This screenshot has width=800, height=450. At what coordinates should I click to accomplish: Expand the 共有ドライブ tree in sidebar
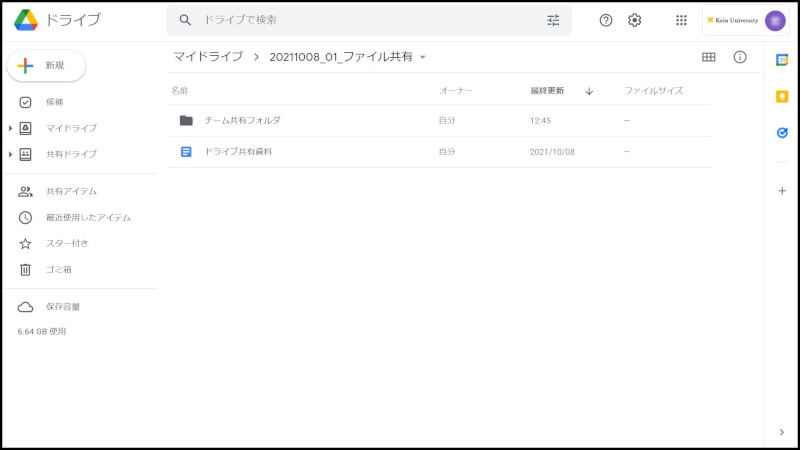[x=11, y=154]
